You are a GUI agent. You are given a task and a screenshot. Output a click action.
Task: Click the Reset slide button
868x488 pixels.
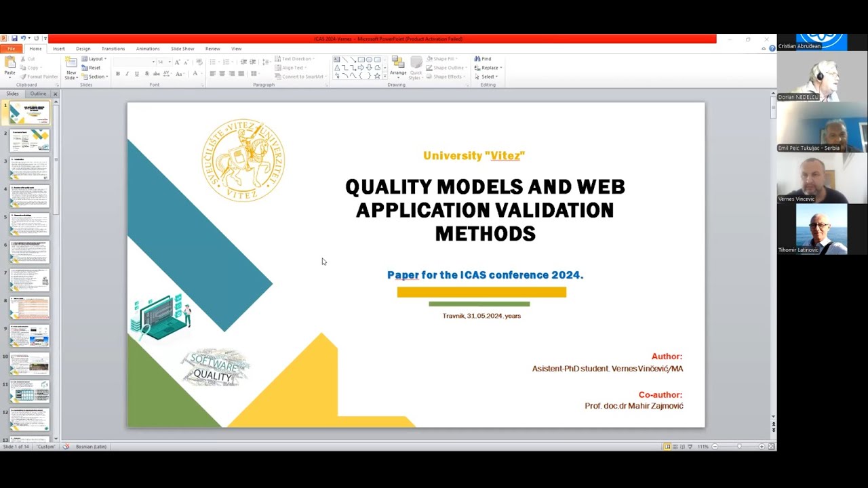coord(91,68)
